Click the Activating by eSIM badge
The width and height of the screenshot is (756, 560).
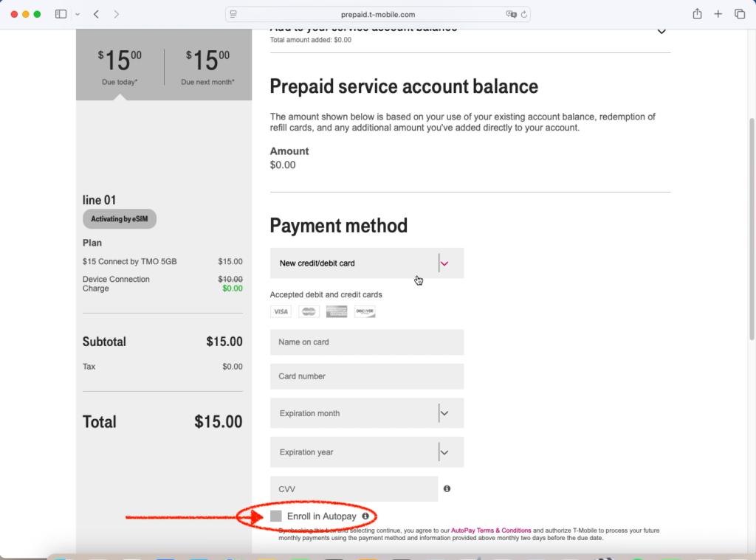(120, 219)
